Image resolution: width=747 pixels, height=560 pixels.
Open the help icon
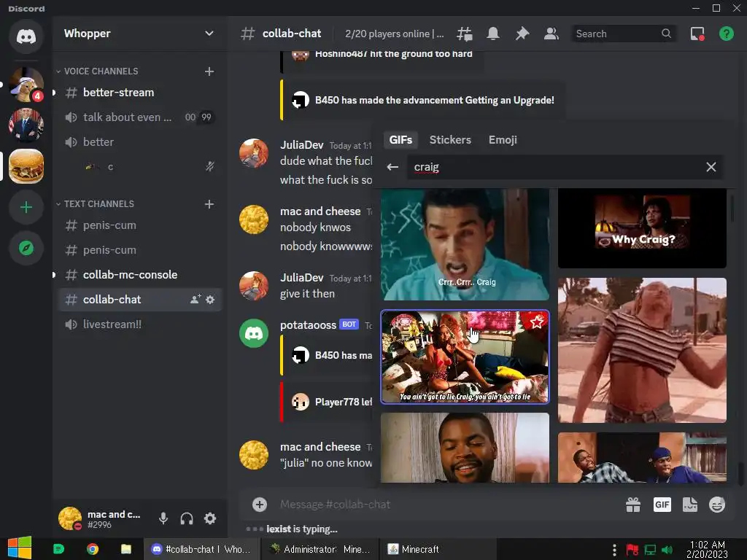click(x=726, y=34)
